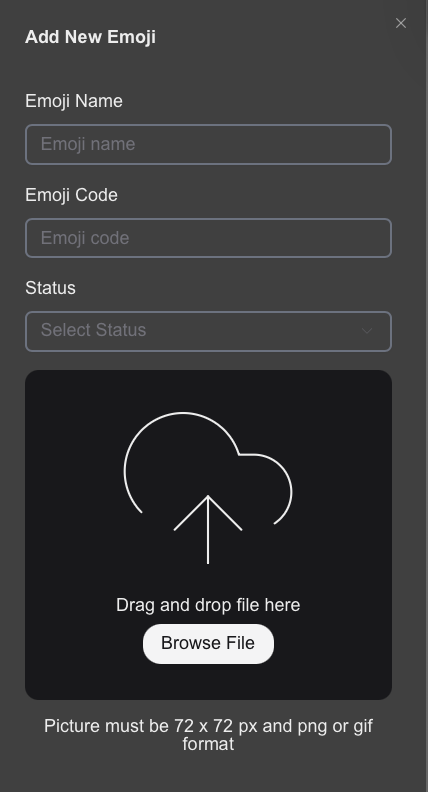Viewport: 428px width, 792px height.
Task: Click the 'Emoji name' placeholder text
Action: coord(88,144)
